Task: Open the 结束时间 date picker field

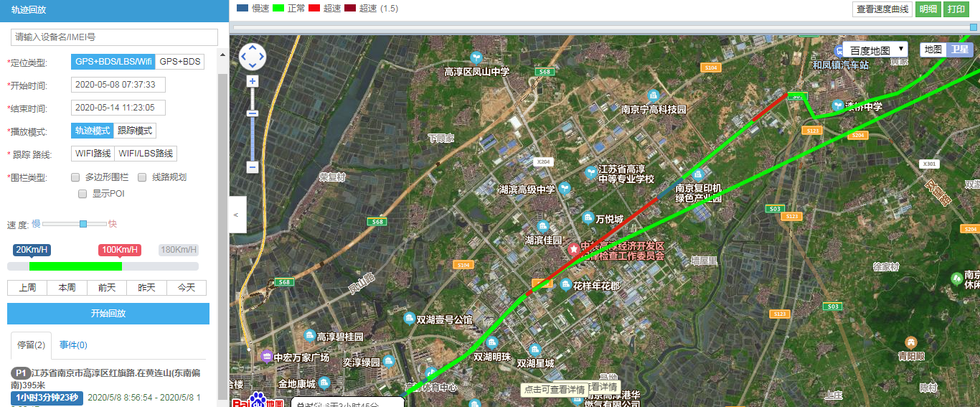Action: [x=118, y=108]
